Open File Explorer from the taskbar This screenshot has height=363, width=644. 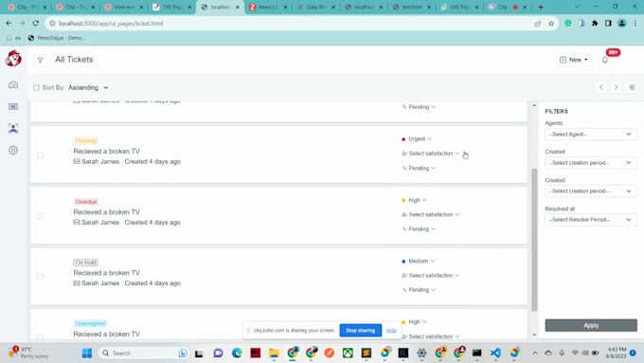(x=274, y=354)
